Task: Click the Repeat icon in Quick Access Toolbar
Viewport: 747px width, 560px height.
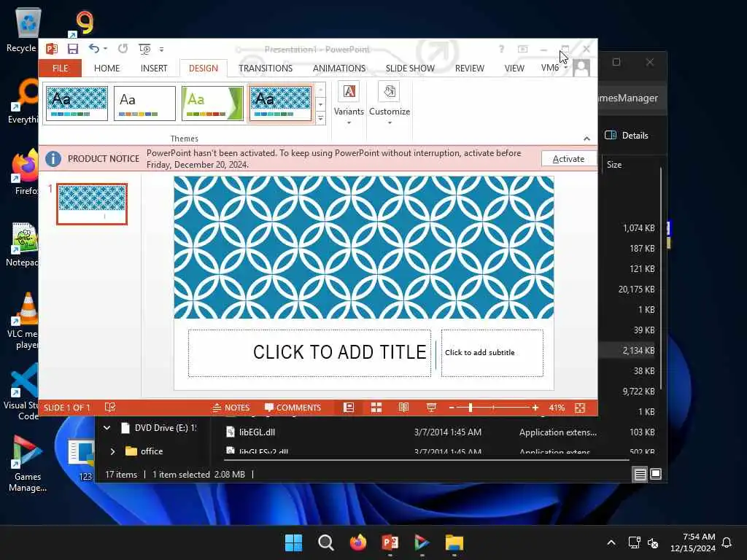Action: point(123,49)
